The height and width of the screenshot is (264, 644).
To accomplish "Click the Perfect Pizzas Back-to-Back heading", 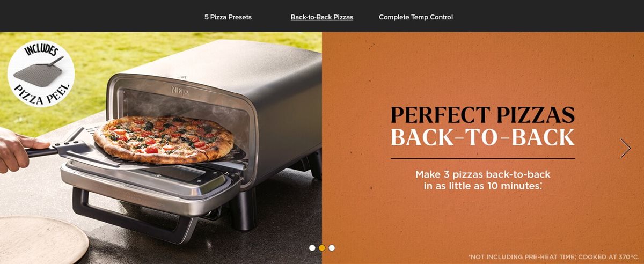I will click(x=483, y=126).
